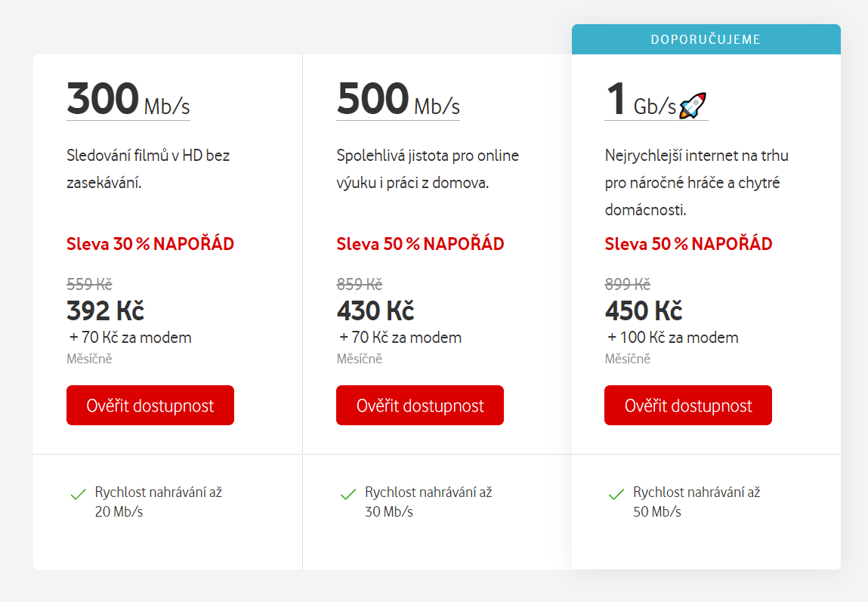
Task: Click the 300 Mb/s plan heading
Action: [128, 100]
